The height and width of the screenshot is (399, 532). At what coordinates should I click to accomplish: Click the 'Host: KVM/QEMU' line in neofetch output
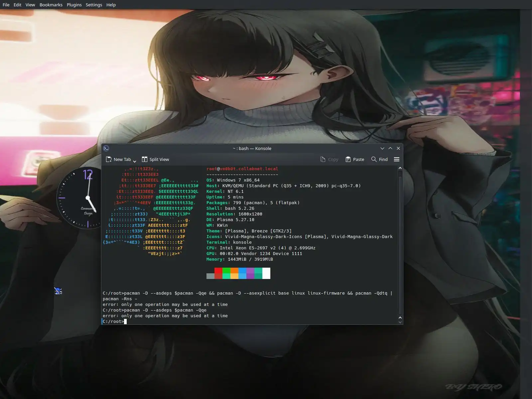click(x=283, y=186)
